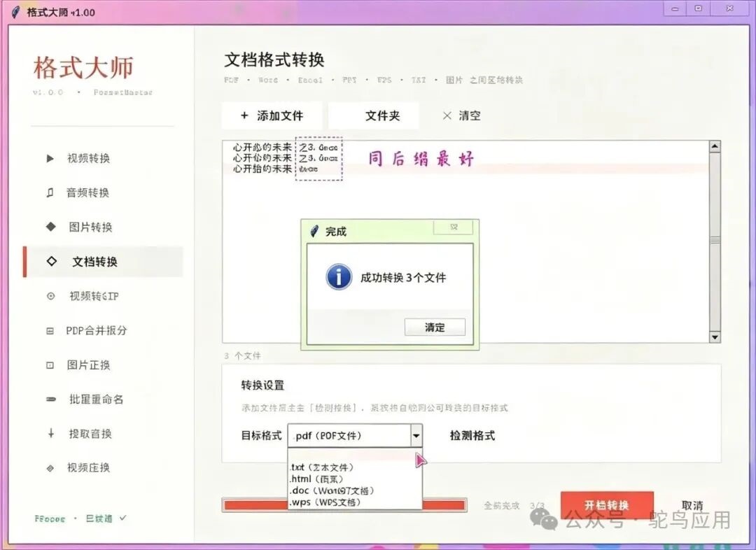
Task: Click the red 开档转换 button
Action: [x=607, y=505]
